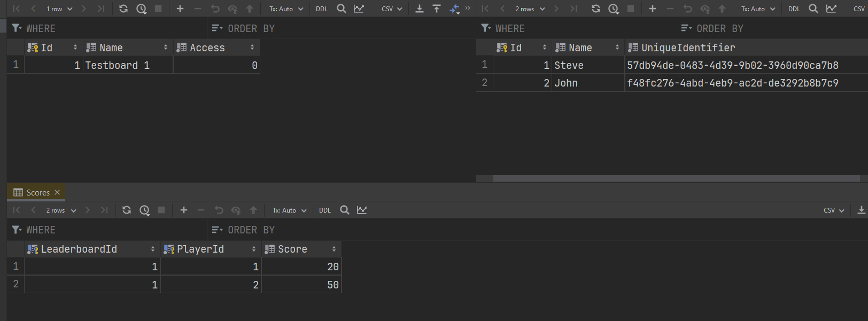Open Tx: Auto dropdown in Access table panel

[x=286, y=9]
